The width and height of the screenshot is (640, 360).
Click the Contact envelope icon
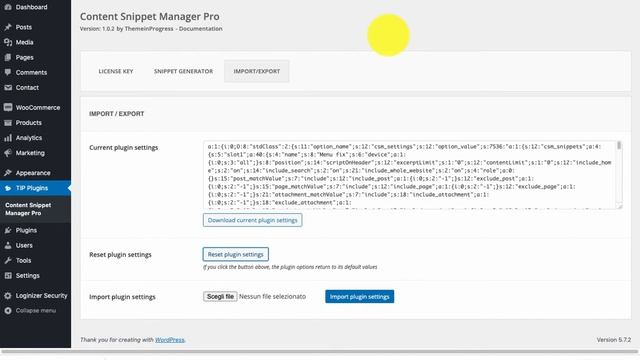(8, 87)
